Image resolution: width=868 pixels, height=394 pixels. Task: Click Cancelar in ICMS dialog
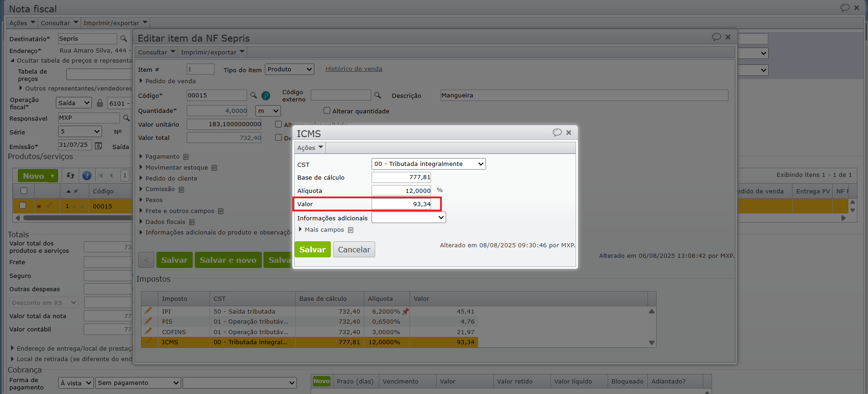354,250
